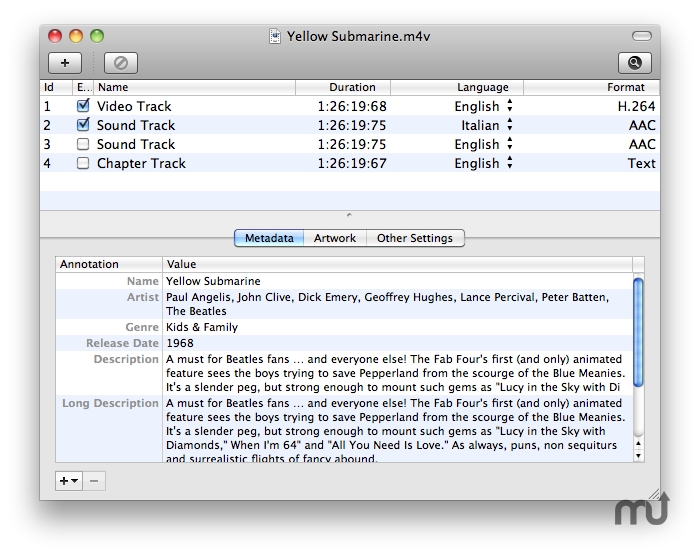This screenshot has width=700, height=555.
Task: Click the Artist annotation label
Action: coord(143,297)
